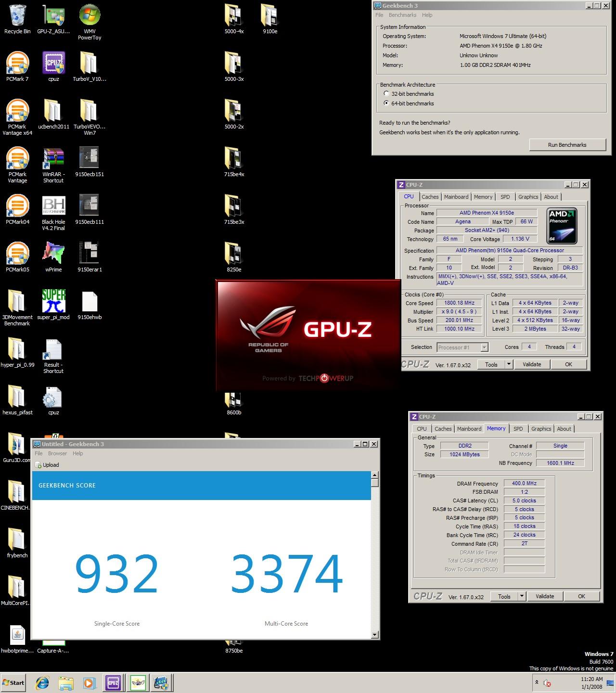Screen dimensions: 616x693
Task: Click the volume tray icon
Action: 547,683
